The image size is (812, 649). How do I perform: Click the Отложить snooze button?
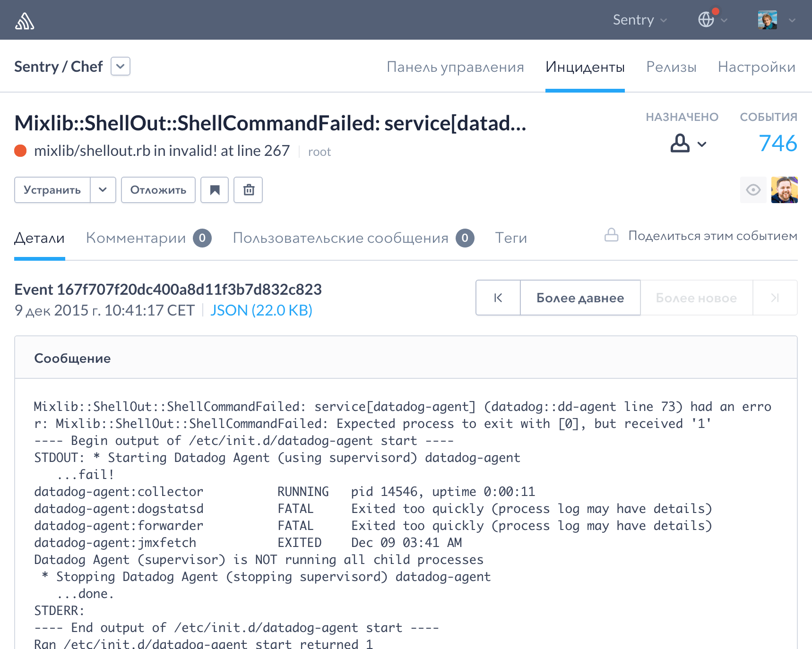pyautogui.click(x=158, y=190)
